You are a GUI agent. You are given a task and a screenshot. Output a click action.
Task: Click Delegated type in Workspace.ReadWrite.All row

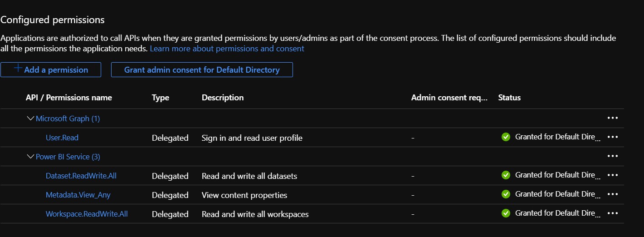tap(170, 214)
